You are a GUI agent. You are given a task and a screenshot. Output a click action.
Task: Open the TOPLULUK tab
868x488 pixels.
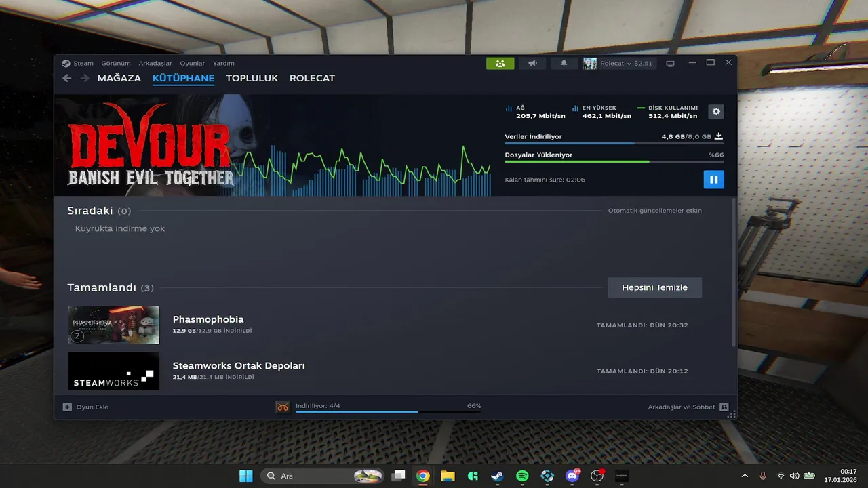(x=252, y=78)
